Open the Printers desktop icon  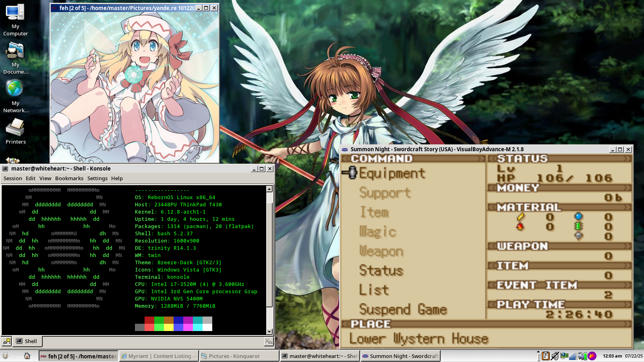[x=15, y=132]
